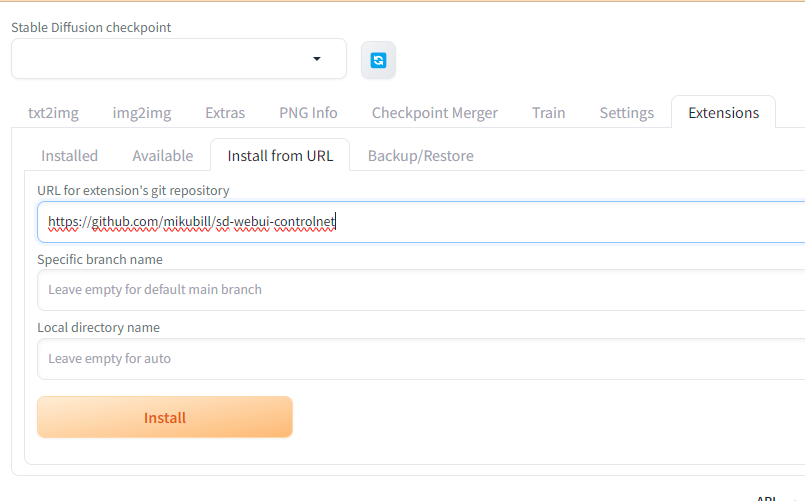Viewport: 805px width, 501px height.
Task: Show the Installed extensions sub-tab
Action: (x=69, y=156)
